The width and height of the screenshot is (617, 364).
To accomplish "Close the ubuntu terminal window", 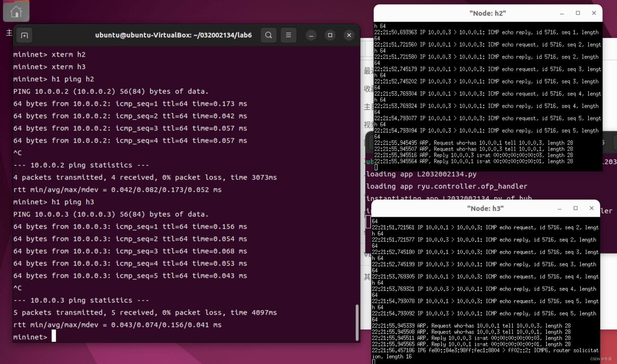I will [349, 35].
